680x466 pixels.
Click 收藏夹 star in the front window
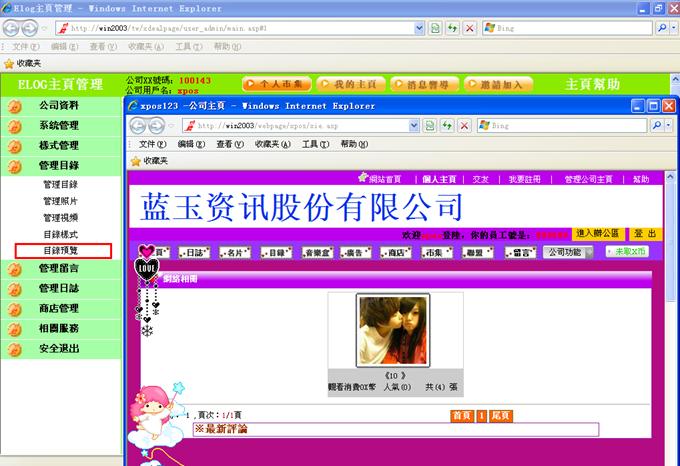[x=136, y=160]
